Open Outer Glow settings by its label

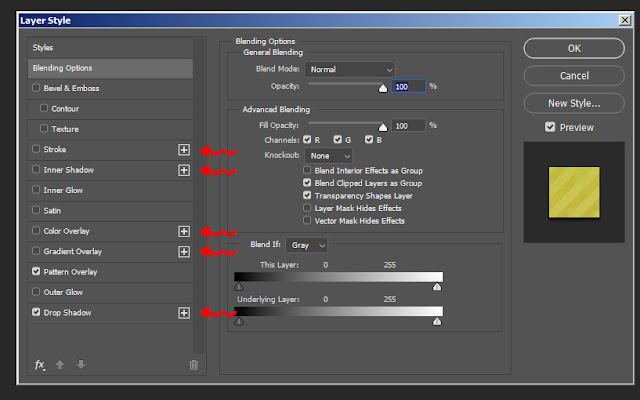pyautogui.click(x=63, y=292)
